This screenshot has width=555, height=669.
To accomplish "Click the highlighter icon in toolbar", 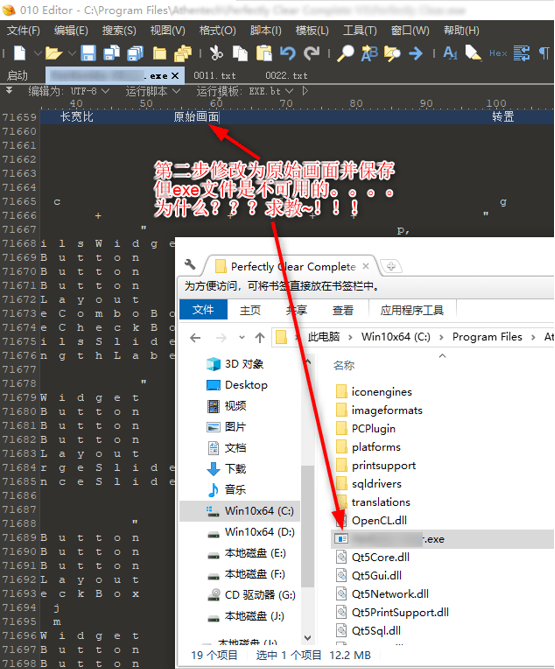I will pyautogui.click(x=473, y=53).
